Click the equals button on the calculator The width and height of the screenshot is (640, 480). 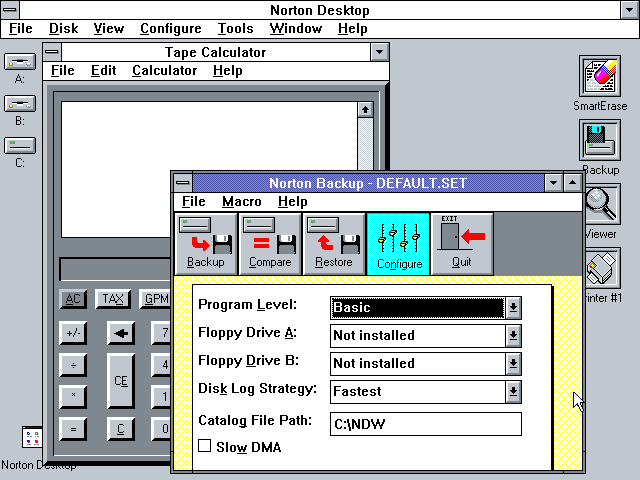[x=73, y=429]
